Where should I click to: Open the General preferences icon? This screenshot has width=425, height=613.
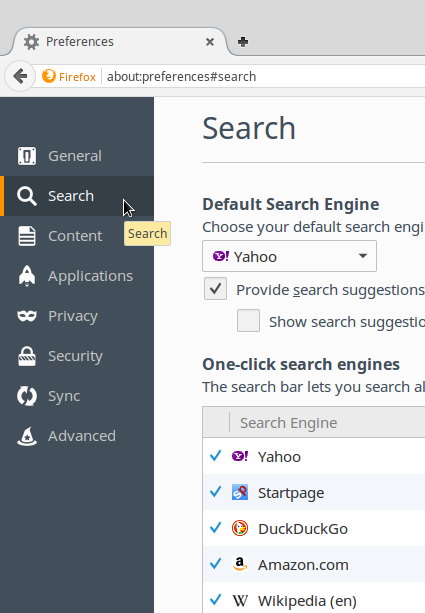coord(27,156)
